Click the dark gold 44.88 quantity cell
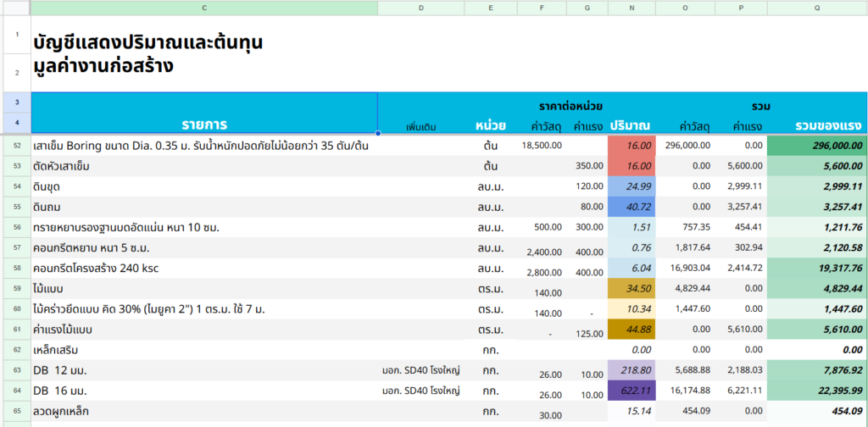 pos(632,330)
